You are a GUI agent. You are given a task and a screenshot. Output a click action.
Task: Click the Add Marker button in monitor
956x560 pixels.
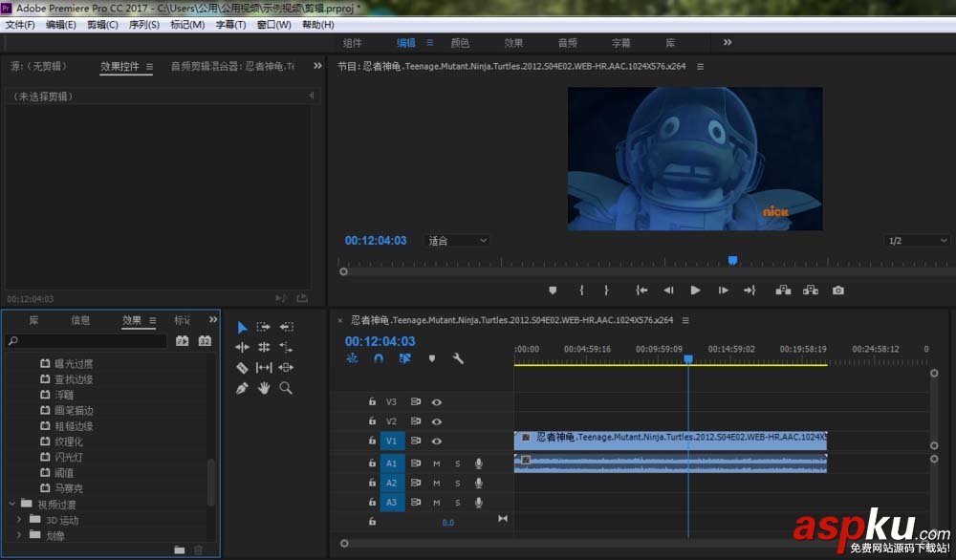[x=553, y=291]
